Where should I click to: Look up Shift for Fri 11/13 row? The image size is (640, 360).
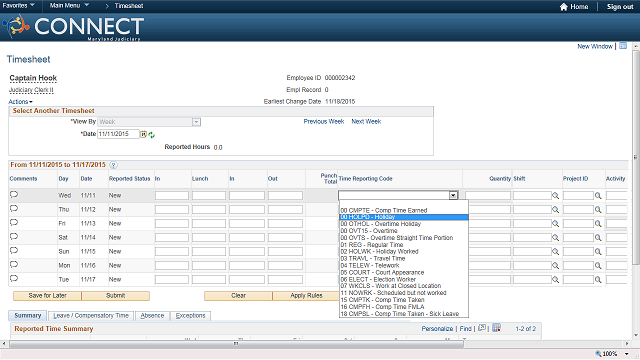(556, 224)
